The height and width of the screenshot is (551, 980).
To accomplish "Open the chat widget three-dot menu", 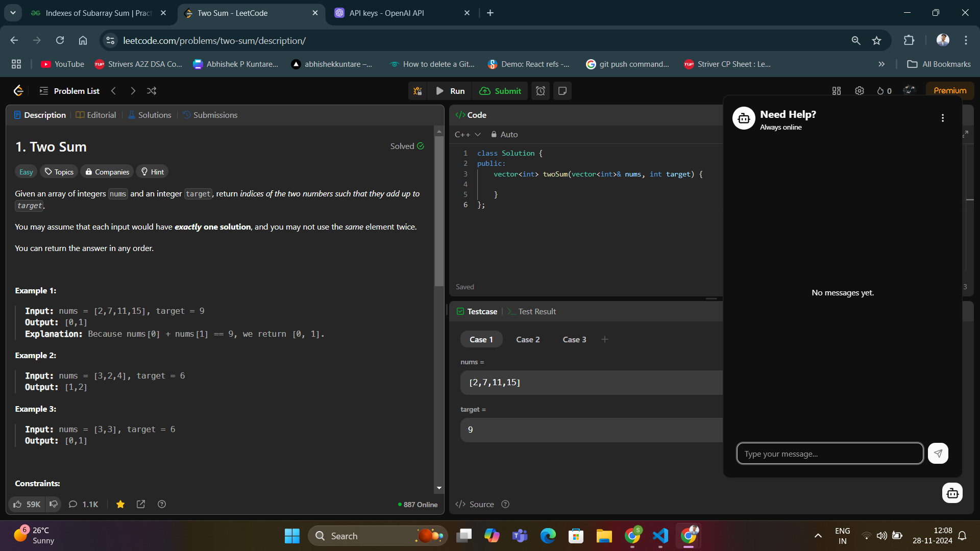I will point(942,118).
